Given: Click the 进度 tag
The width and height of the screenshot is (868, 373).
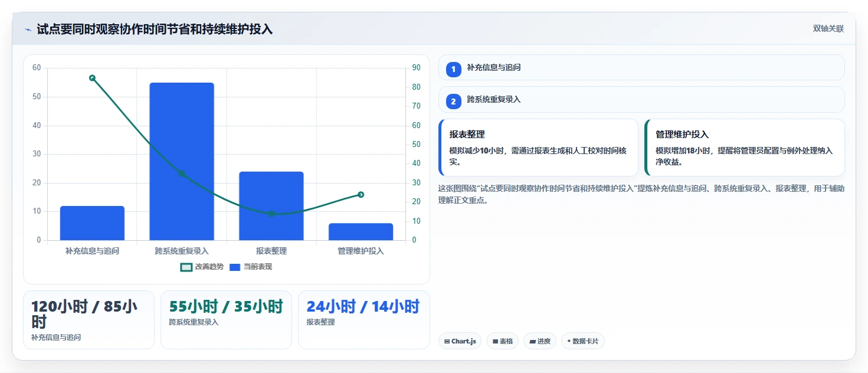Looking at the screenshot, I should 540,341.
